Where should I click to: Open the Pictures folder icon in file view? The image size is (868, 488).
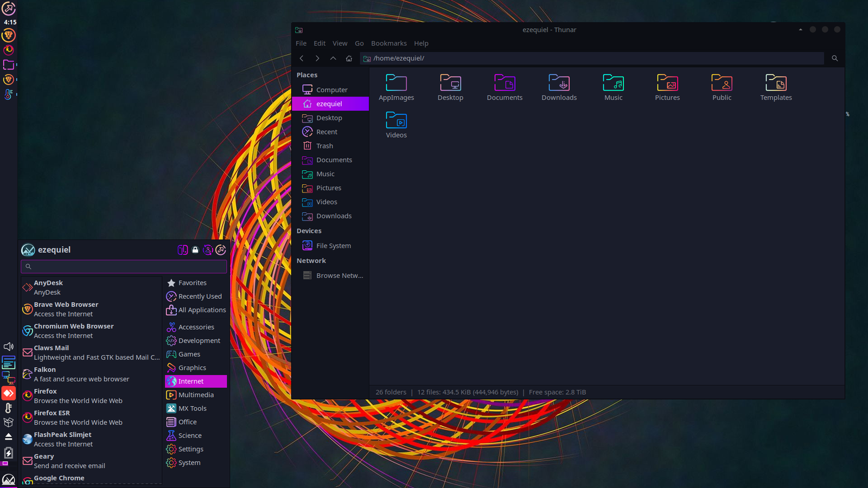pos(667,87)
